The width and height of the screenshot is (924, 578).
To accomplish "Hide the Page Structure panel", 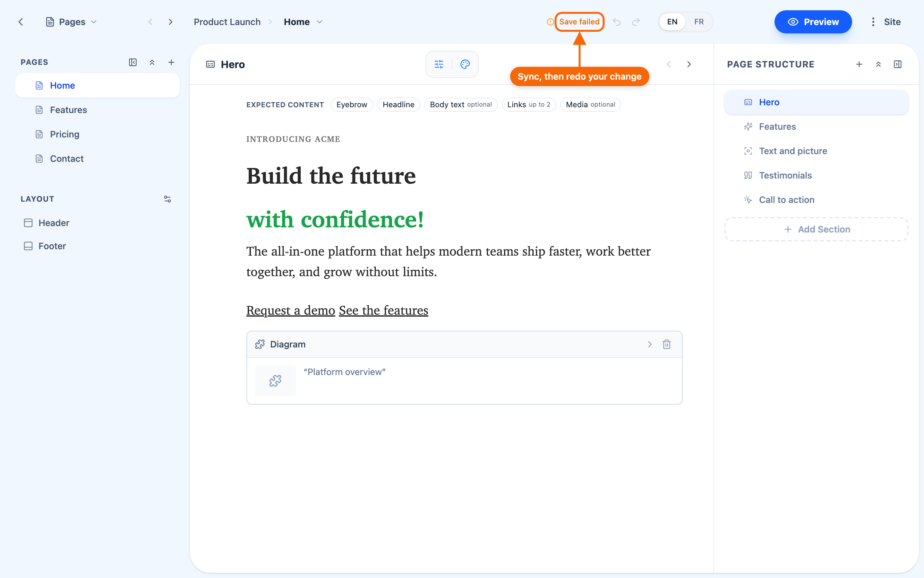I will pyautogui.click(x=898, y=64).
